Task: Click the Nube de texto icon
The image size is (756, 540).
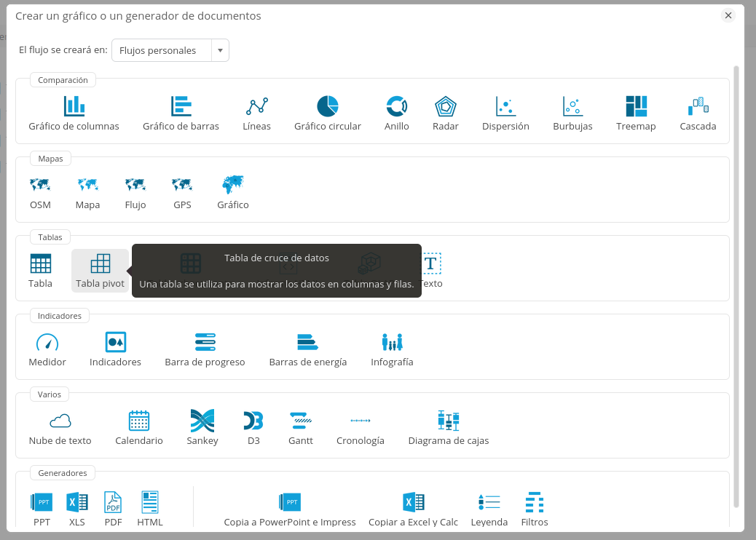Action: [x=60, y=421]
